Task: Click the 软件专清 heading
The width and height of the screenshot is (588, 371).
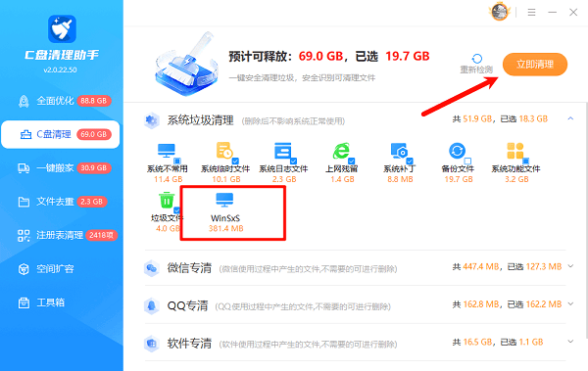Action: 189,344
